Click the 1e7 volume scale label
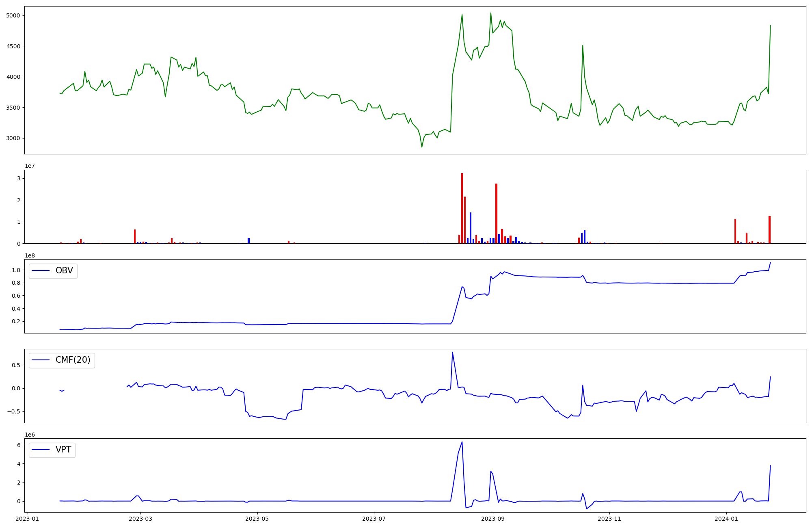The width and height of the screenshot is (812, 528). [x=30, y=166]
